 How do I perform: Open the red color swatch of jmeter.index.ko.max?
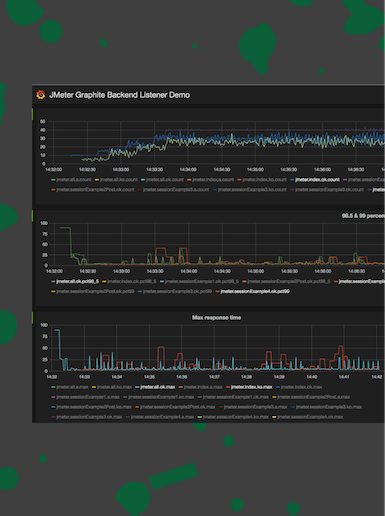point(228,387)
